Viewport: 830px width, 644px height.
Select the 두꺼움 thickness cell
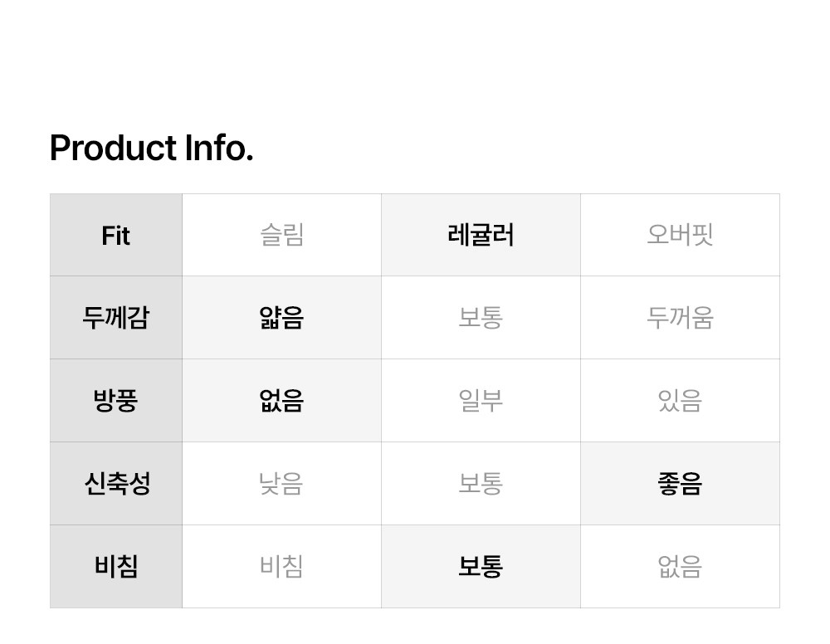pos(680,318)
